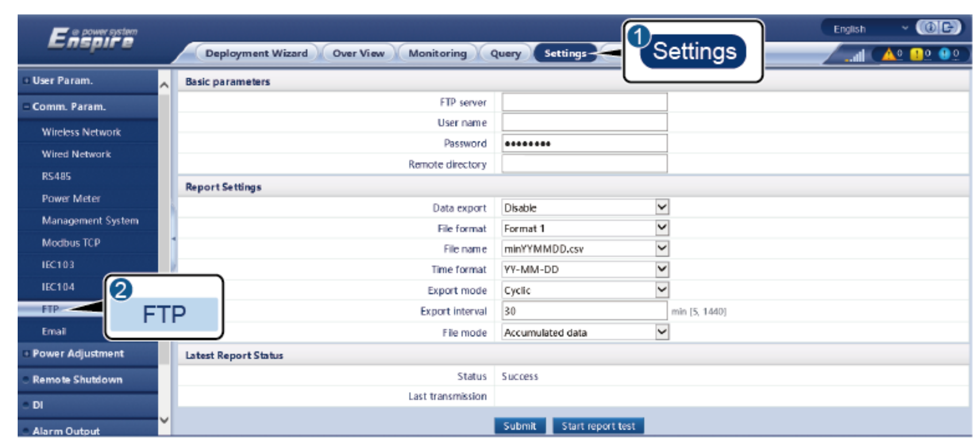This screenshot has height=446, width=980.
Task: Click sidebar scrollbar down arrow
Action: 164,420
